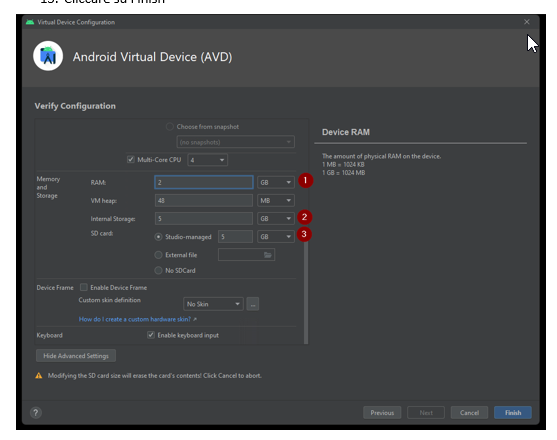
Task: Click the Android Virtual Device (AVD) title
Action: pos(152,57)
